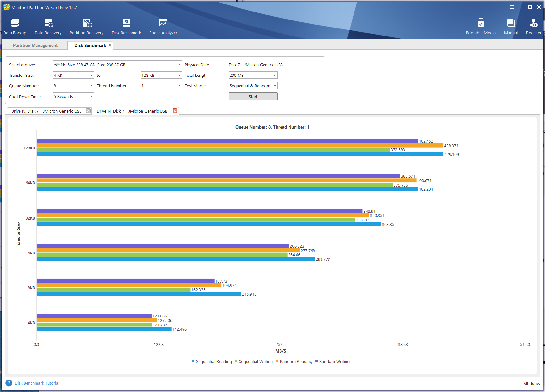Close the Disk Benchmark tab
The width and height of the screenshot is (545, 392).
pos(110,45)
